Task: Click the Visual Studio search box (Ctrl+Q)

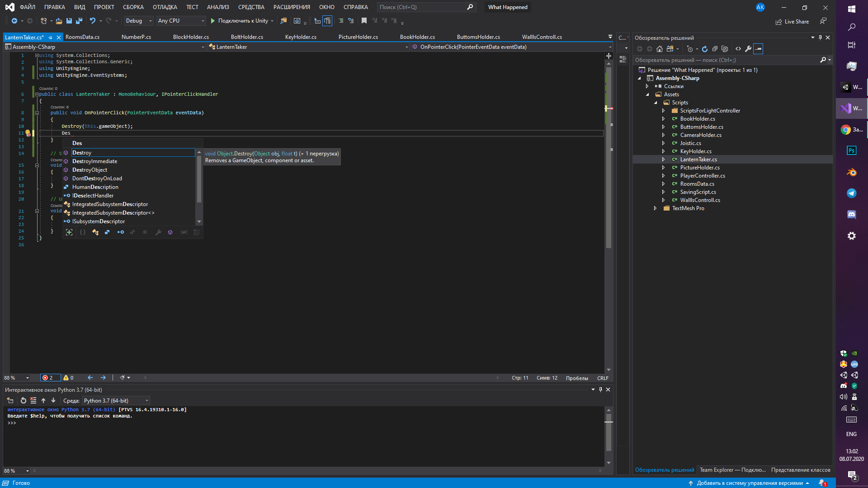Action: [426, 7]
